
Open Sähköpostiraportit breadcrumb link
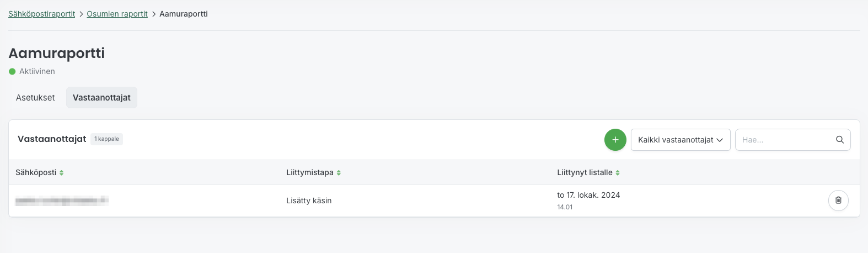click(x=41, y=14)
